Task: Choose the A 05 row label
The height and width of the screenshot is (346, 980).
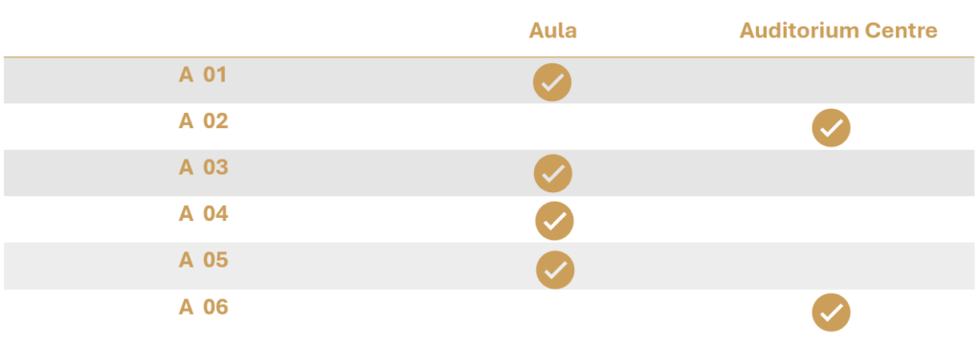Action: click(x=203, y=260)
